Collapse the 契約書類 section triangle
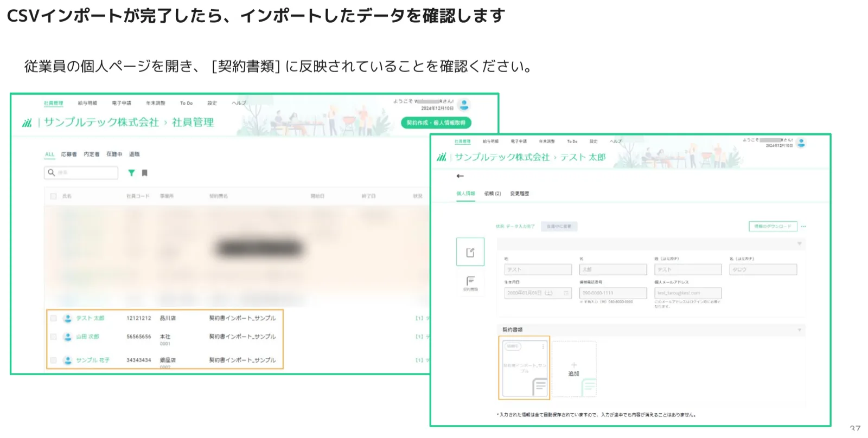 point(799,330)
